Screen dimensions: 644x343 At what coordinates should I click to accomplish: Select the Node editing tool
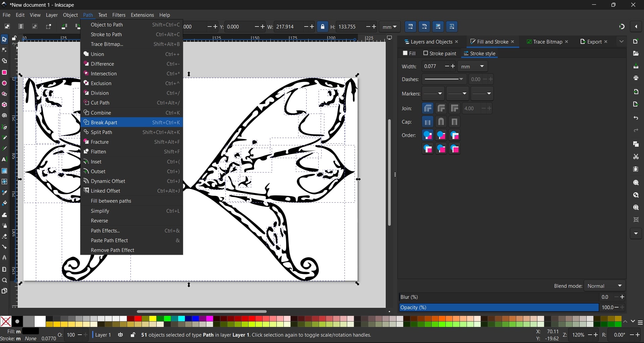pos(4,50)
